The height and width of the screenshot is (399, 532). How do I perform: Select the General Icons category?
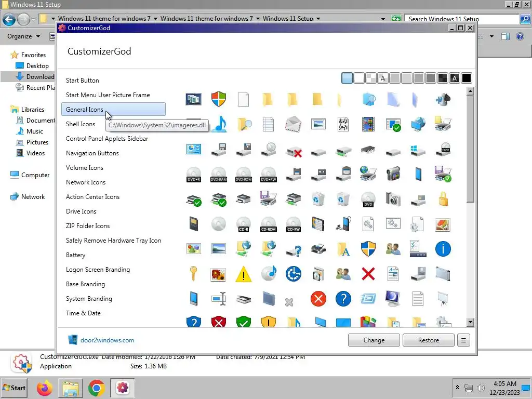(113, 109)
